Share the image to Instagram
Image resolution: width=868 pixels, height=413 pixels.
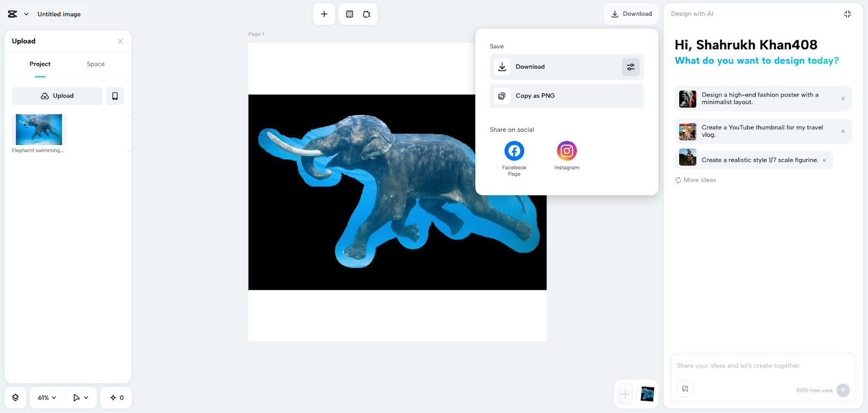[566, 151]
